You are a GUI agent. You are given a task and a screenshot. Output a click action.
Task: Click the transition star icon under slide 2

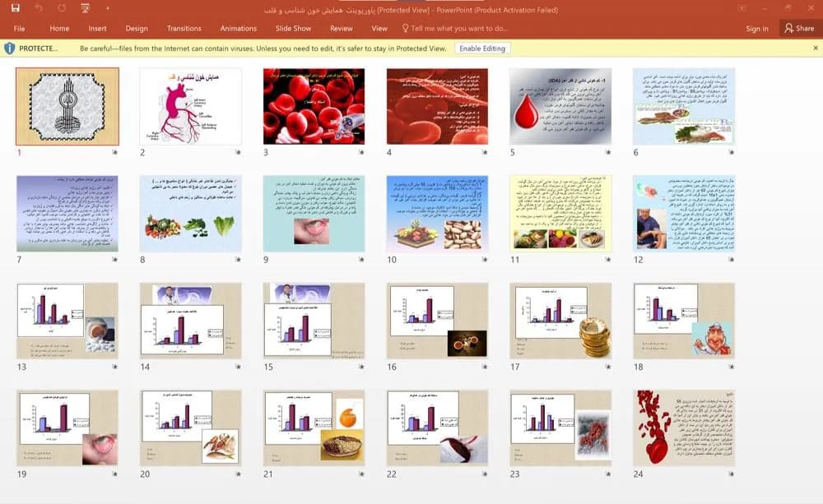coord(238,152)
